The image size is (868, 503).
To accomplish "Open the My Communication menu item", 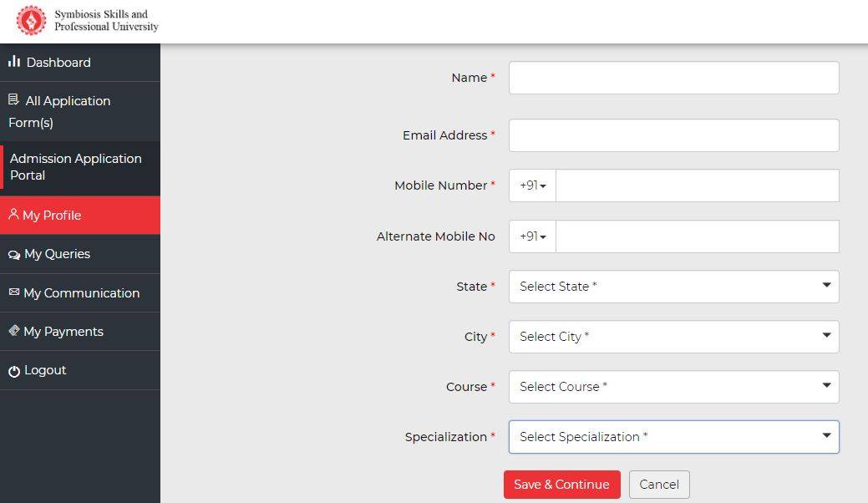I will click(81, 293).
